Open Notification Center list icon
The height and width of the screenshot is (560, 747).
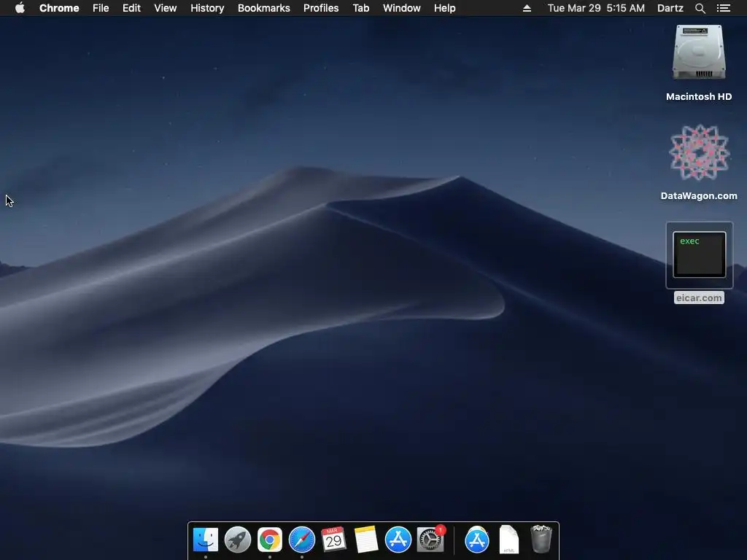[x=724, y=8]
